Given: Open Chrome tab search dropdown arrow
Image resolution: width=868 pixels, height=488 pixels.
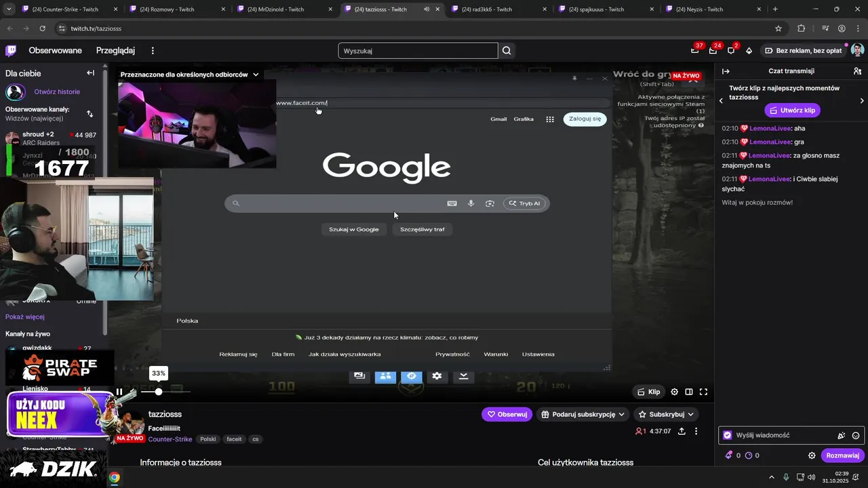Looking at the screenshot, I should point(9,9).
